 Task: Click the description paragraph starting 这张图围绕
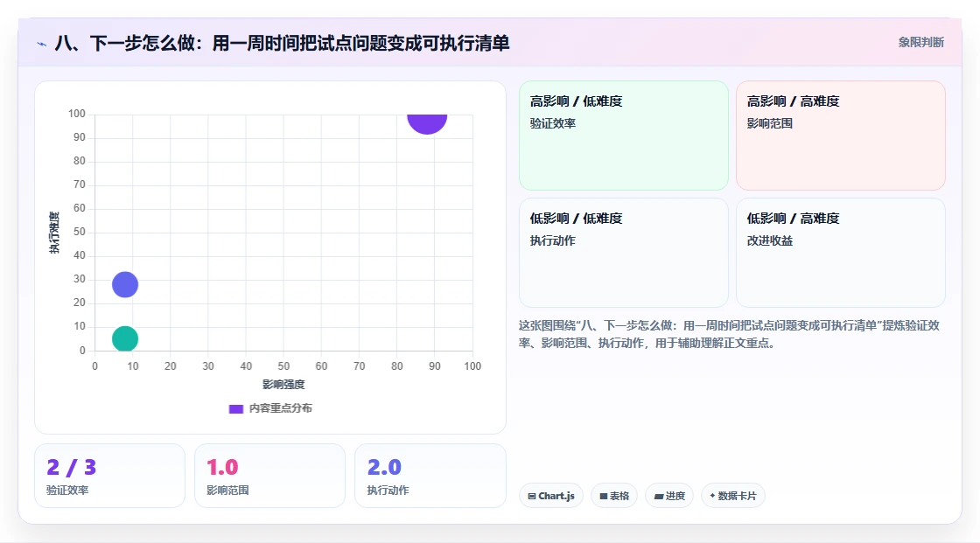click(x=730, y=334)
